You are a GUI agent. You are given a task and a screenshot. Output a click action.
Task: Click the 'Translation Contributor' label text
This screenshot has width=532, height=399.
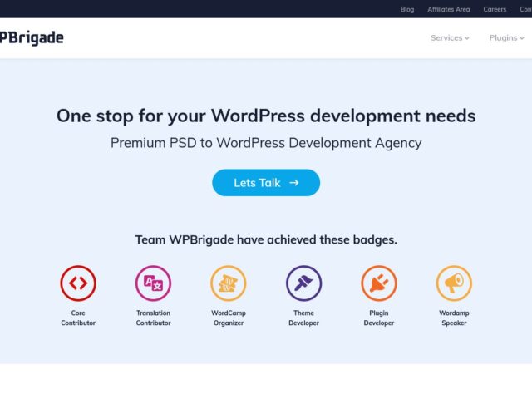point(153,318)
